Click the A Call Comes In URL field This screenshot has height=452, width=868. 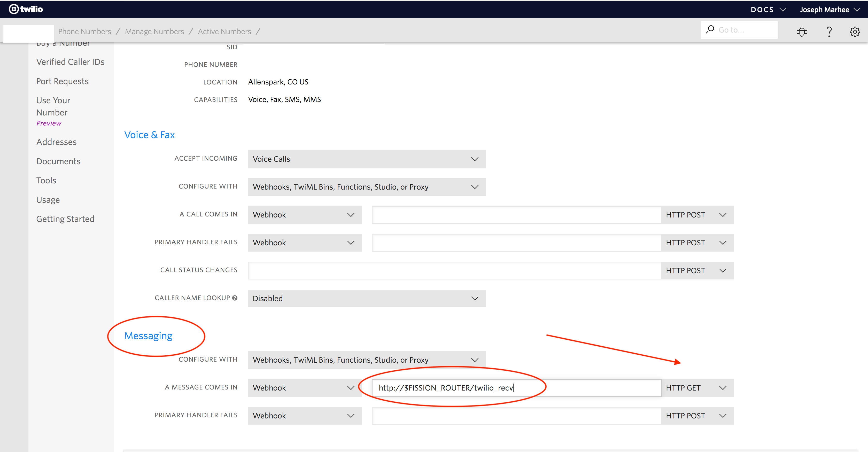[517, 215]
